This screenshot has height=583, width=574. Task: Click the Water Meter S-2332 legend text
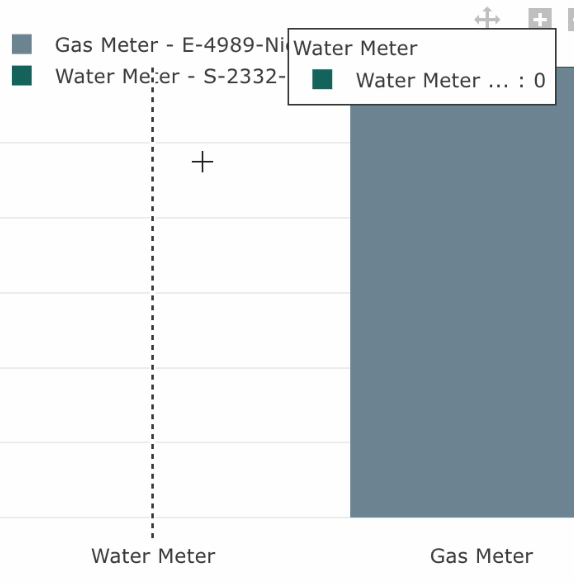171,76
